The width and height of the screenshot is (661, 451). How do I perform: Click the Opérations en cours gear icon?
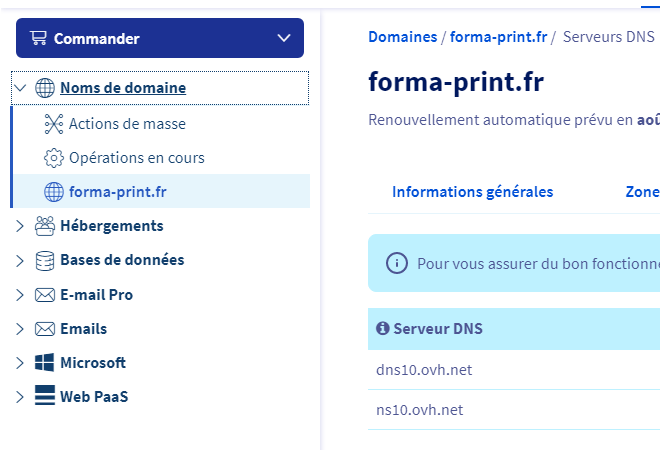pos(53,158)
